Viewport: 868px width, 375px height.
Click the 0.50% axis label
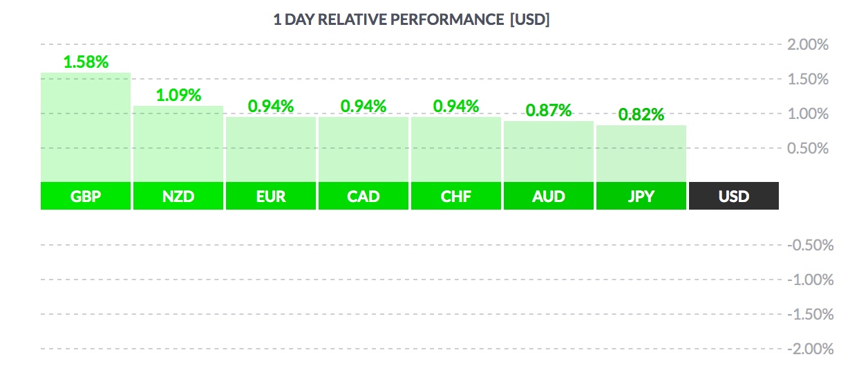807,148
